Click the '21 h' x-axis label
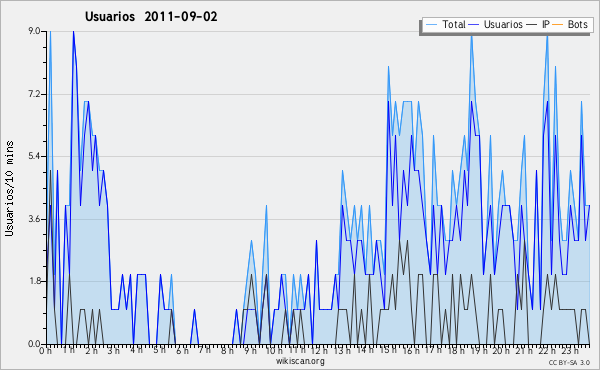Image resolution: width=600 pixels, height=370 pixels. tap(523, 350)
